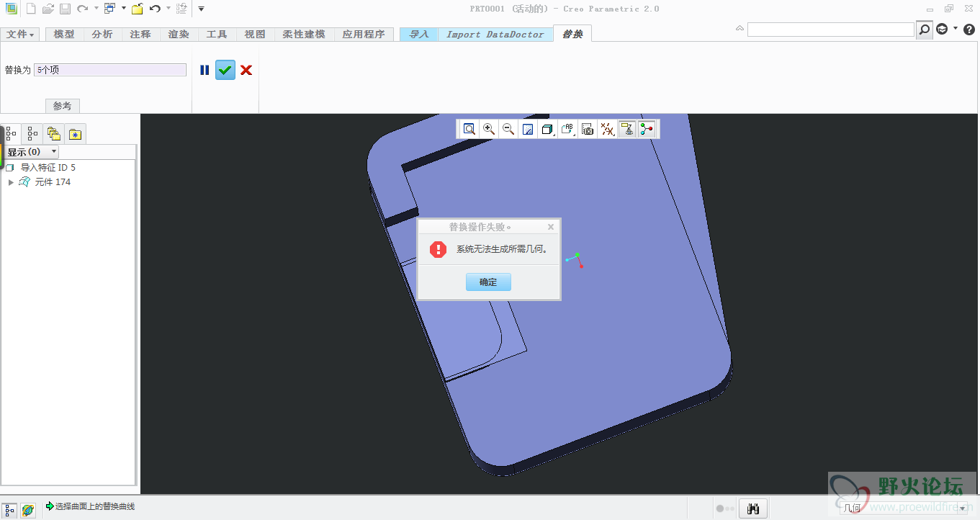Toggle the navigator panel icon in status bar
The image size is (980, 520).
tap(11, 510)
